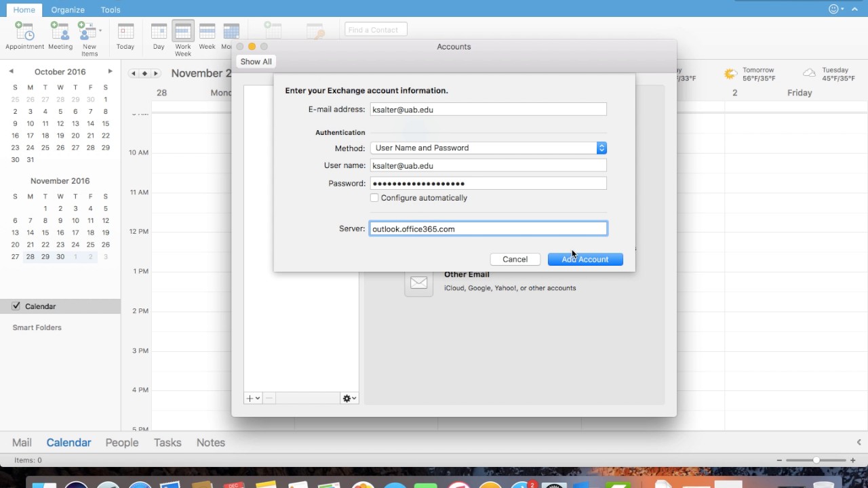This screenshot has width=868, height=488.
Task: Uncheck the Calendar checkbox in sidebar
Action: [16, 306]
